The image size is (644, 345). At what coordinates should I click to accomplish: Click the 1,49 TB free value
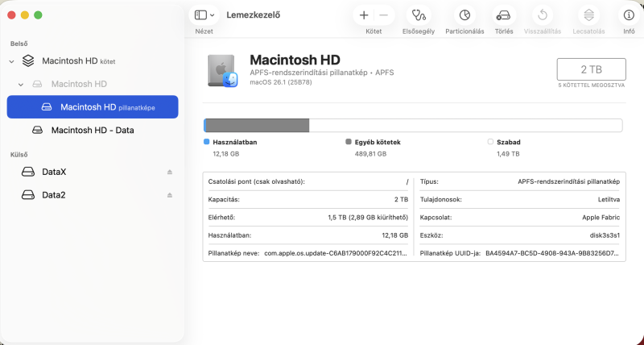(508, 154)
